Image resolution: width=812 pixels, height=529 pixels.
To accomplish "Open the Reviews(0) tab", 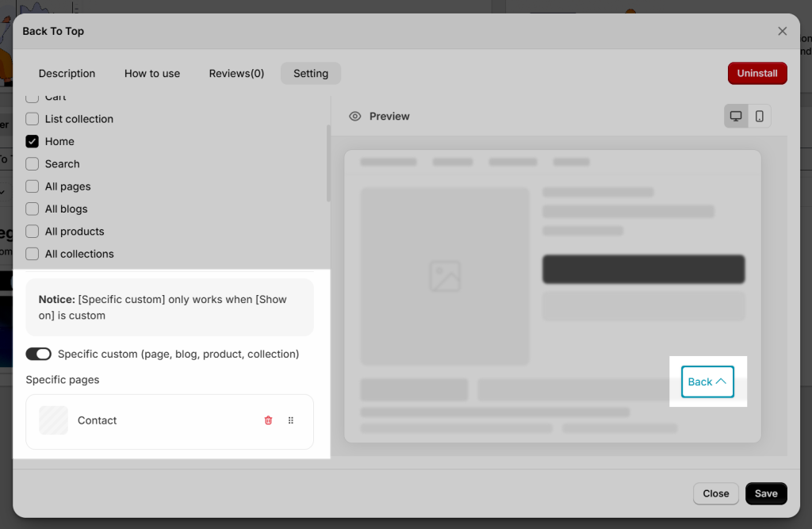I will (x=236, y=74).
